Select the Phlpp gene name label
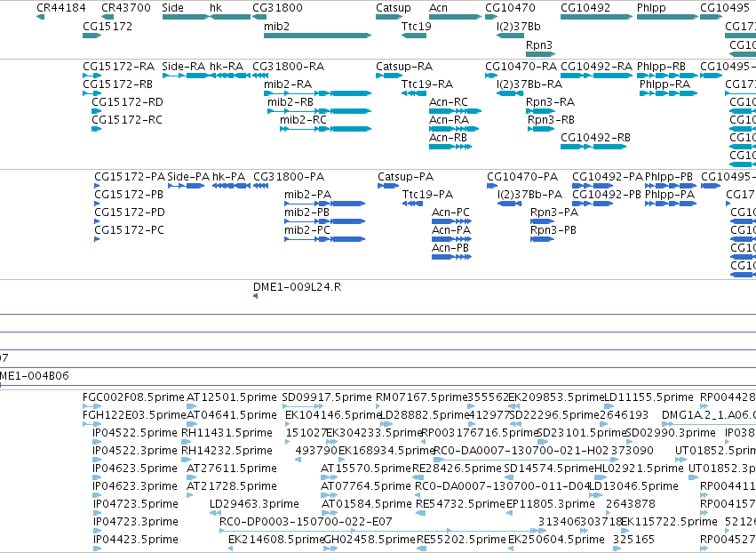 point(651,8)
